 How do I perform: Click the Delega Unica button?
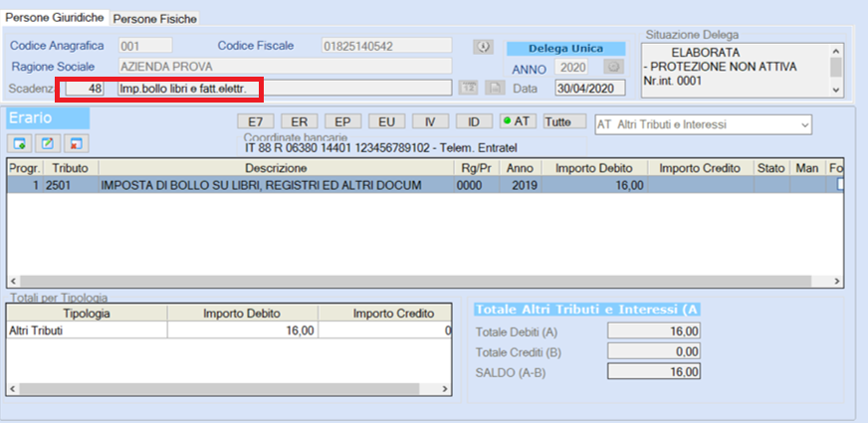pyautogui.click(x=567, y=48)
